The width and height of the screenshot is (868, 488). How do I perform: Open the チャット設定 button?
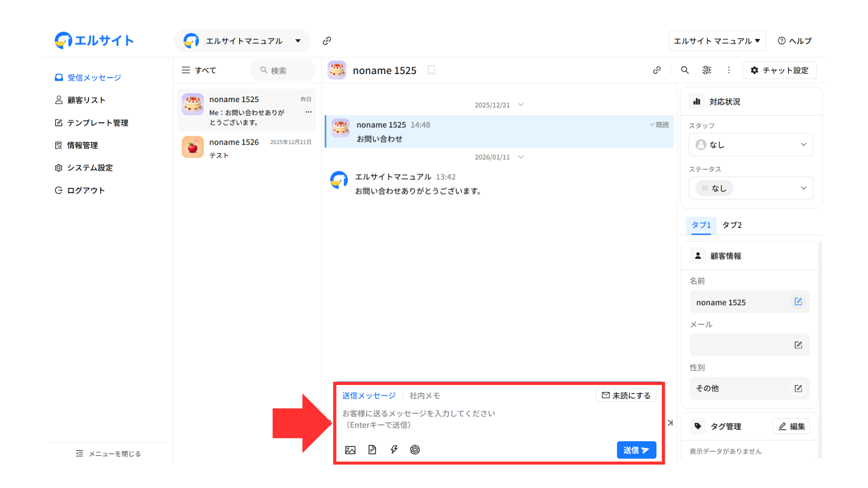[779, 70]
